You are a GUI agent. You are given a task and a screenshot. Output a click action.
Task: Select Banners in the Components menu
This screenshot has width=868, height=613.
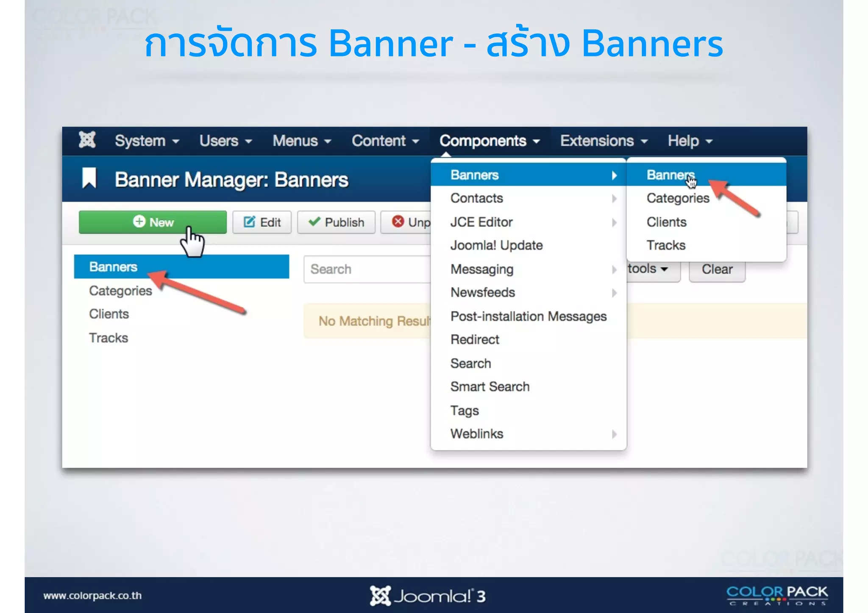(528, 175)
